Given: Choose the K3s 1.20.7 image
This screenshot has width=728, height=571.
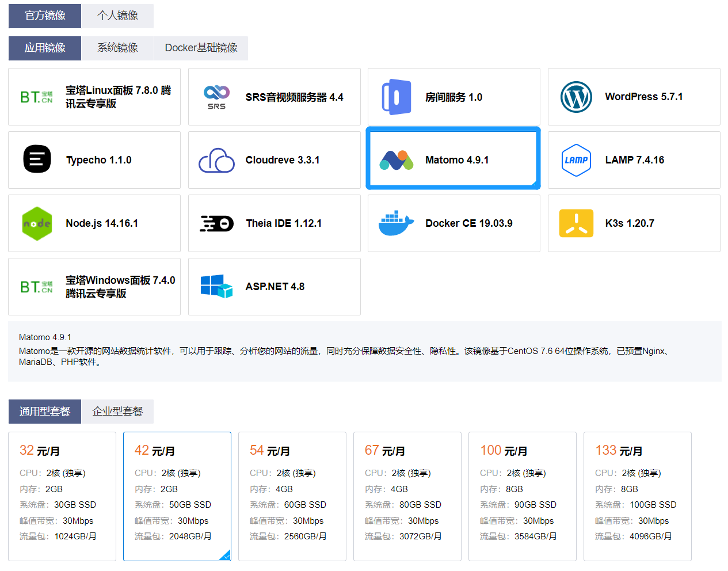Looking at the screenshot, I should point(634,223).
